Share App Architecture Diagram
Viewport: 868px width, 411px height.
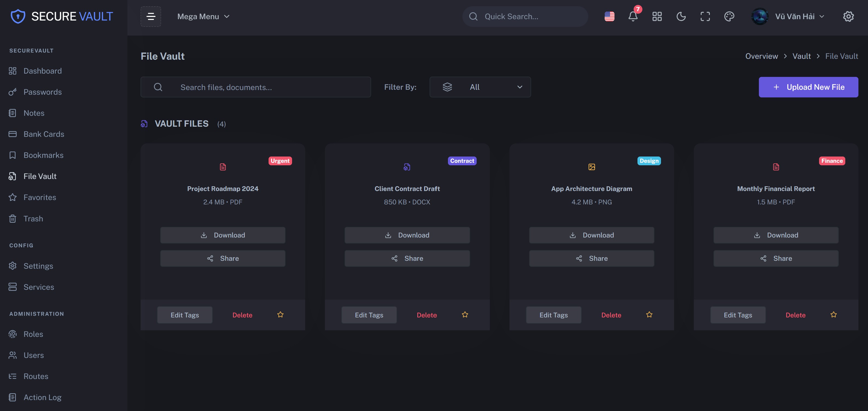coord(591,258)
